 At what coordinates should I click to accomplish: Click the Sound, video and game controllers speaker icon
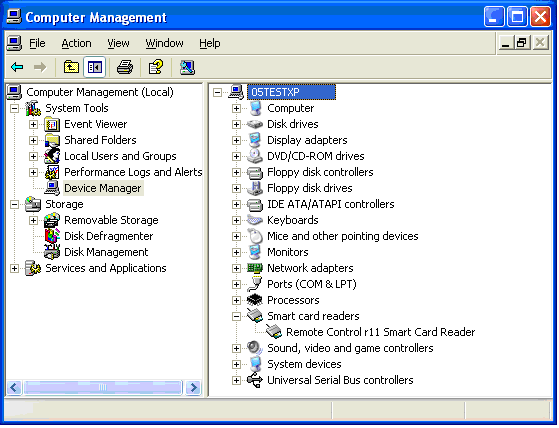click(x=255, y=348)
